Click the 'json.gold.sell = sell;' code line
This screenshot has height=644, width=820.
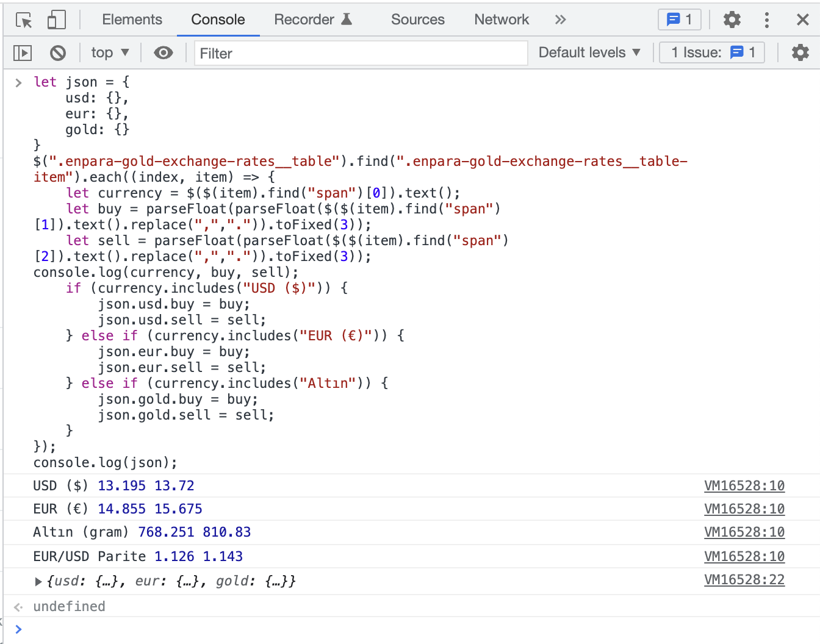point(186,415)
